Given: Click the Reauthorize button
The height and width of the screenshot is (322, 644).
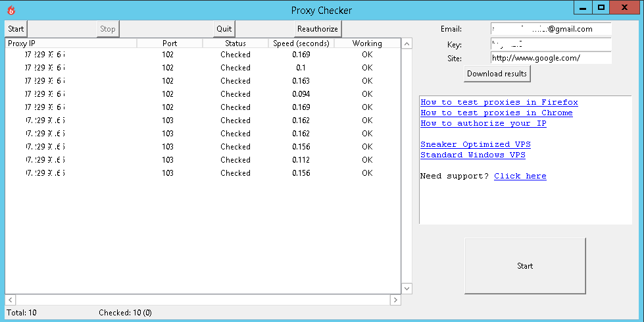Looking at the screenshot, I should 318,29.
